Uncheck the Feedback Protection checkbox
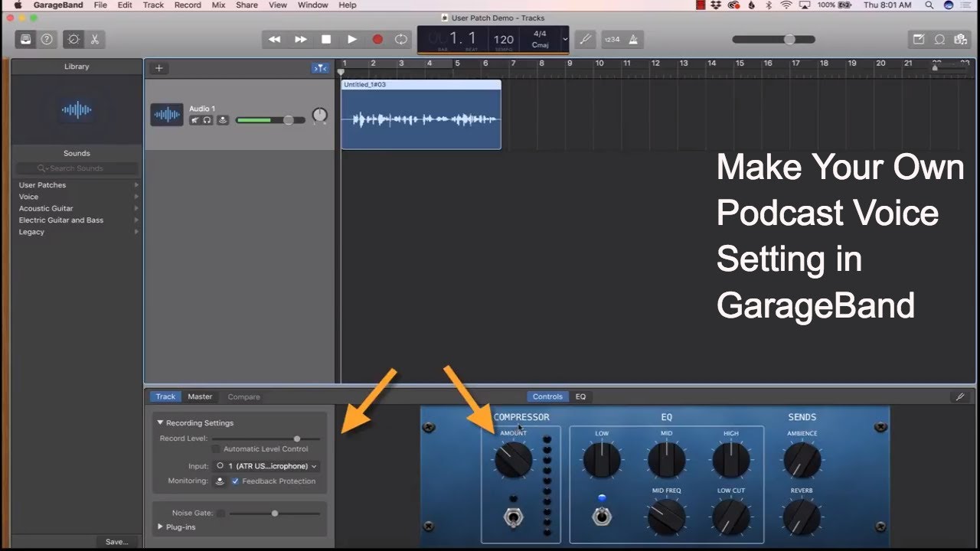 235,481
